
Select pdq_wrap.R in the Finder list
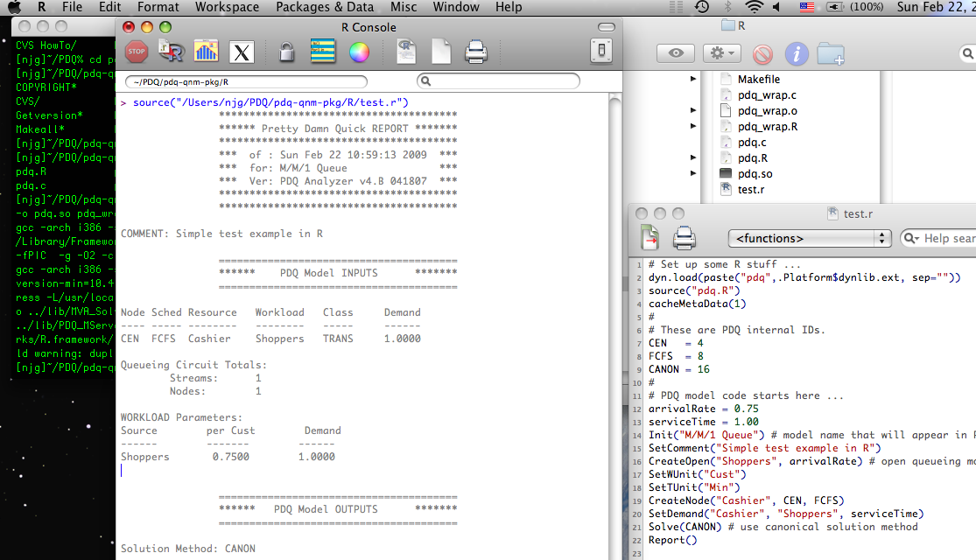[768, 126]
